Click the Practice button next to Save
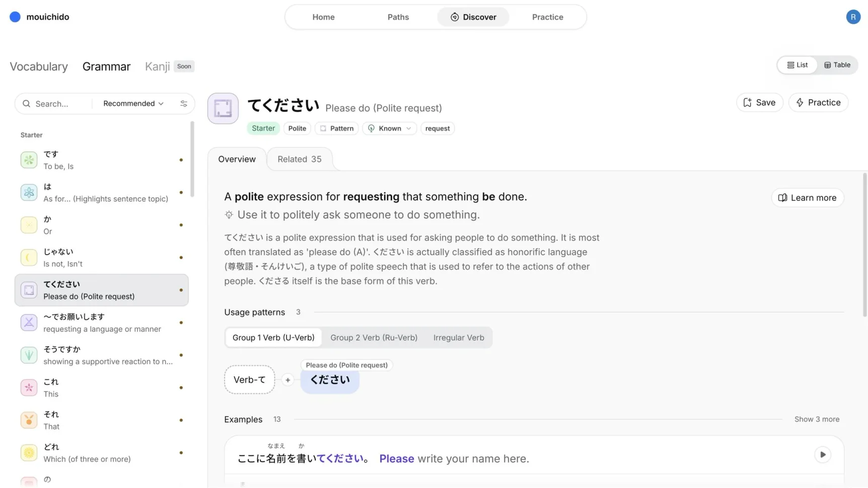Screen dimensions: 868x488 click(x=818, y=103)
